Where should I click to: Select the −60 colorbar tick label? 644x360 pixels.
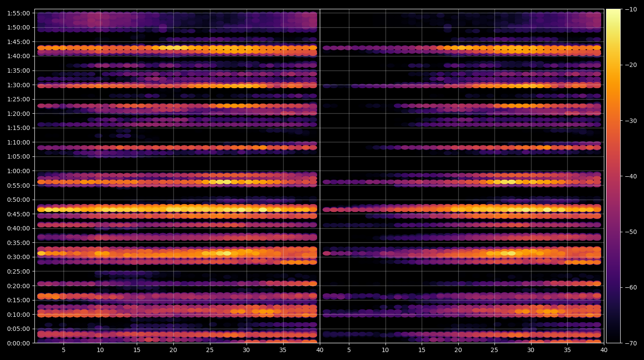(631, 287)
